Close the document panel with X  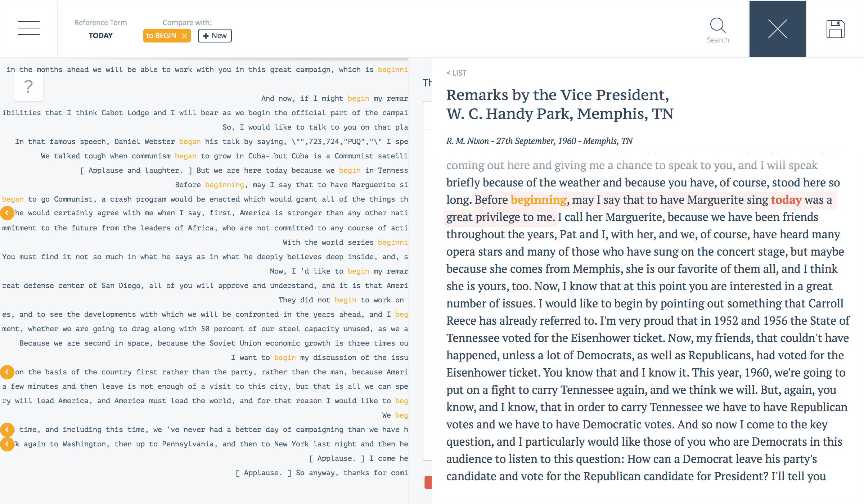pyautogui.click(x=778, y=29)
